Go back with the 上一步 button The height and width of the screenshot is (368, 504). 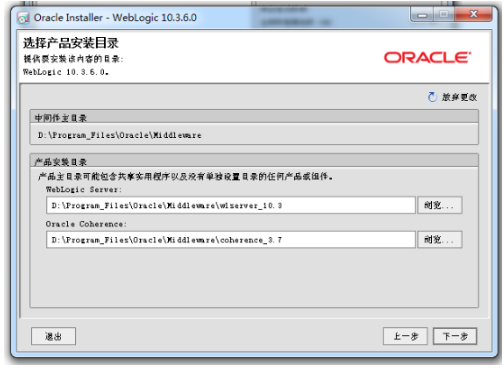click(x=405, y=336)
